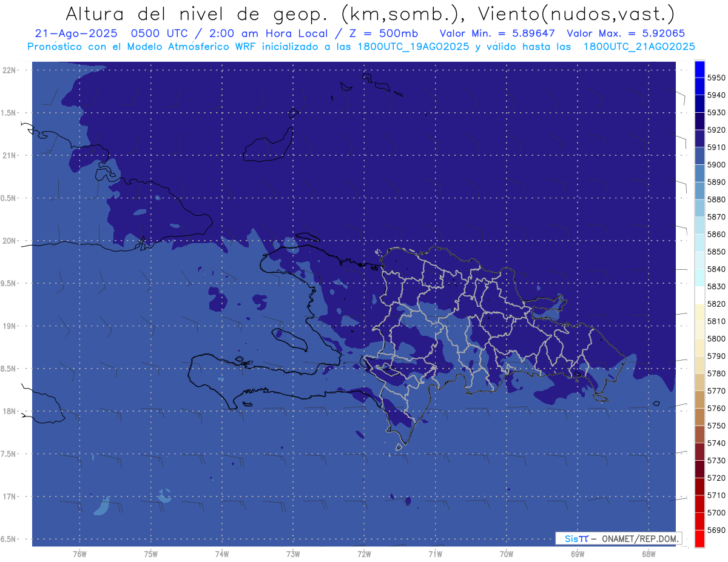Screen dimensions: 728x562
Task: Click the '74W' longitude label
Action: click(222, 554)
